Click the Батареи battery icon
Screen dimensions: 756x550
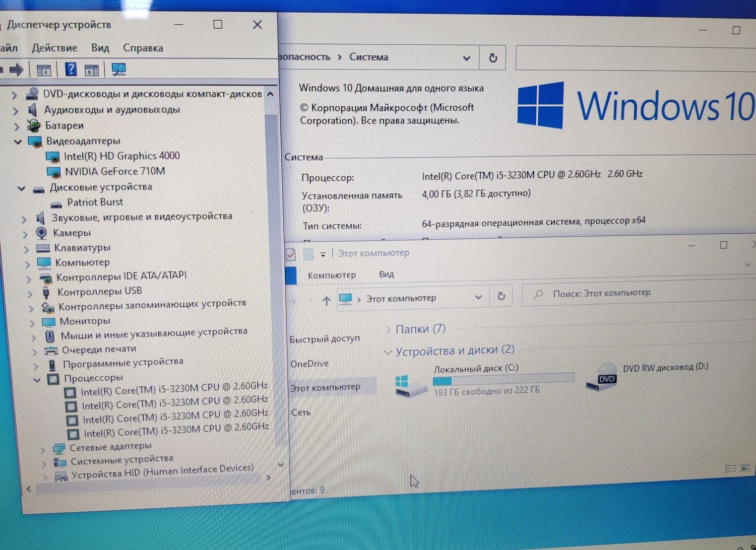(x=34, y=125)
